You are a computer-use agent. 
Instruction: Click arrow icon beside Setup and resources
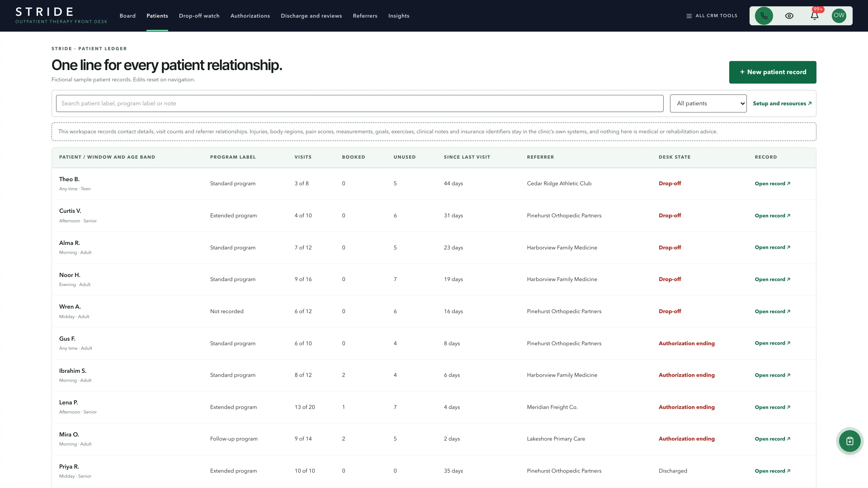(810, 103)
